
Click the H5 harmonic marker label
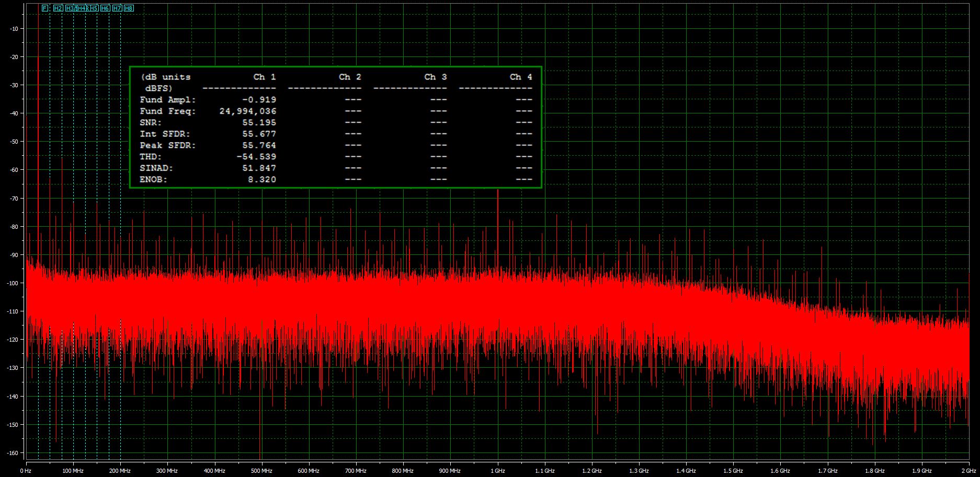(x=94, y=8)
